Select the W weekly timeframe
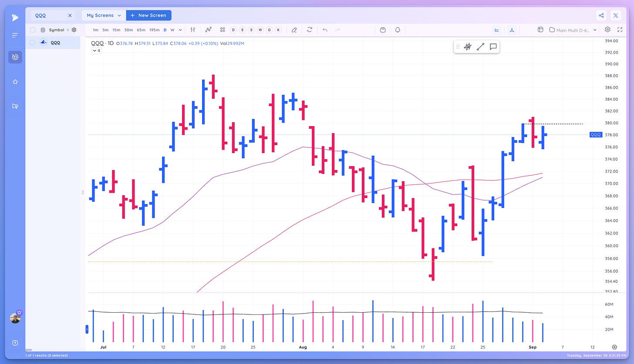The height and width of the screenshot is (364, 634). point(172,30)
